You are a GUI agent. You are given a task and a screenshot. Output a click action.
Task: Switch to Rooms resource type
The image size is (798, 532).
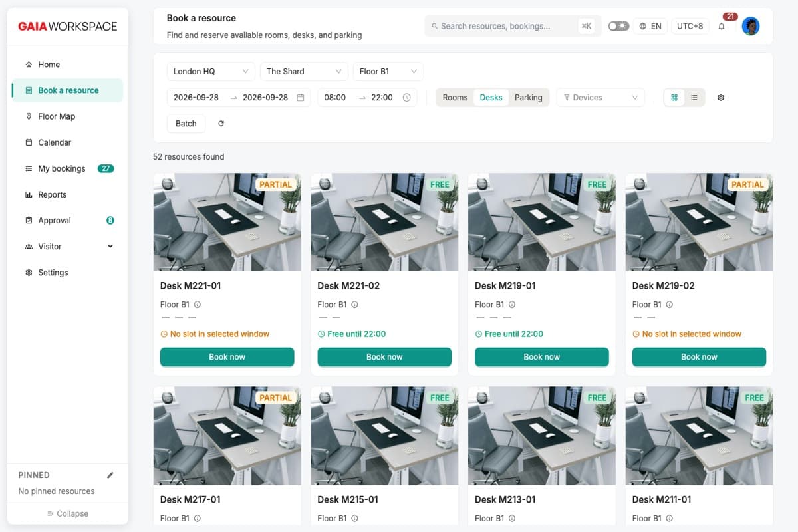pos(455,98)
